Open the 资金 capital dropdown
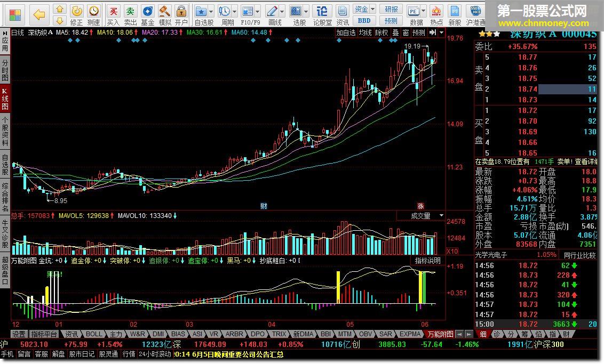Screen dimensions: 604x364 point(364,9)
